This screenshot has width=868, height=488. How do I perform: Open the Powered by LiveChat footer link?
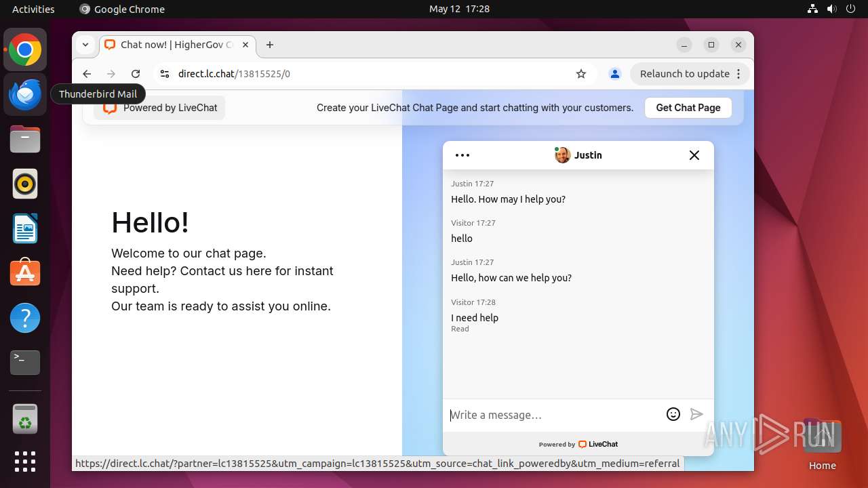pyautogui.click(x=578, y=445)
